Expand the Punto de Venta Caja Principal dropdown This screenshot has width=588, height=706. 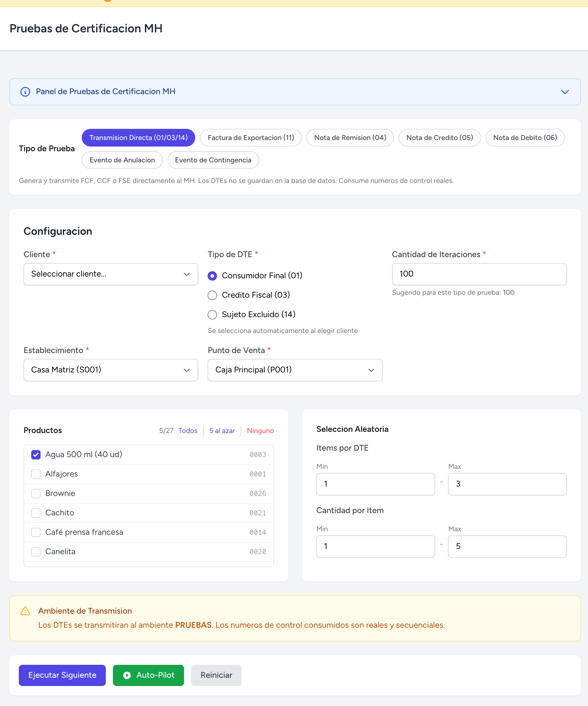pos(295,370)
